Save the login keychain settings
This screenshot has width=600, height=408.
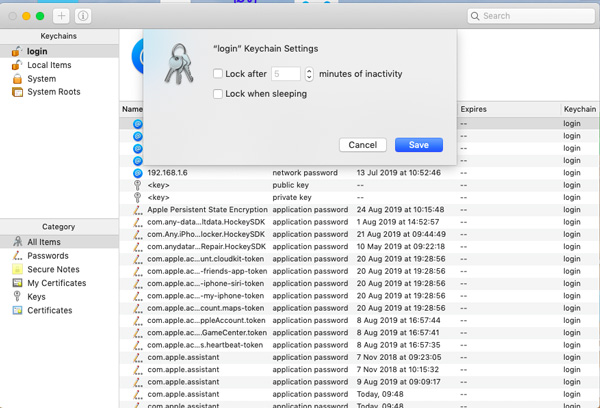[419, 145]
